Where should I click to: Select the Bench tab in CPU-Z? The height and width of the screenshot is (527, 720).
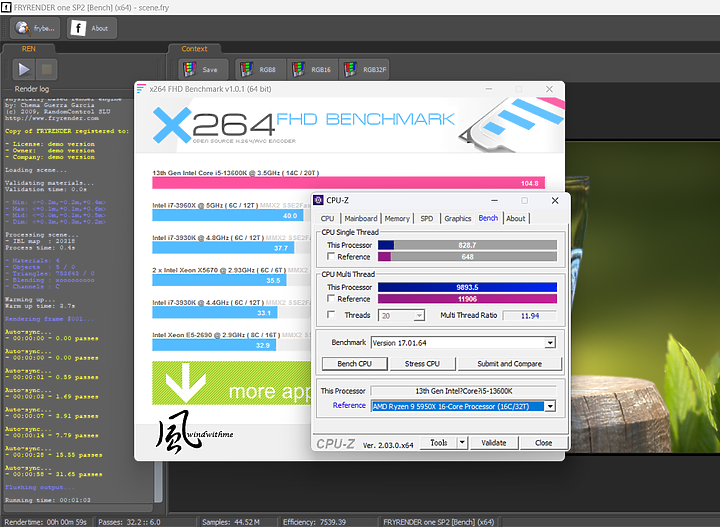488,218
